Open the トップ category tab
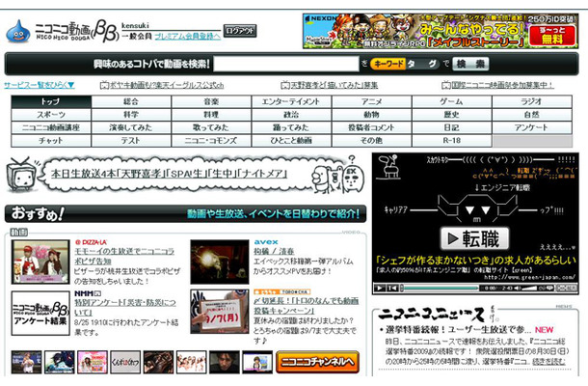 (x=51, y=101)
